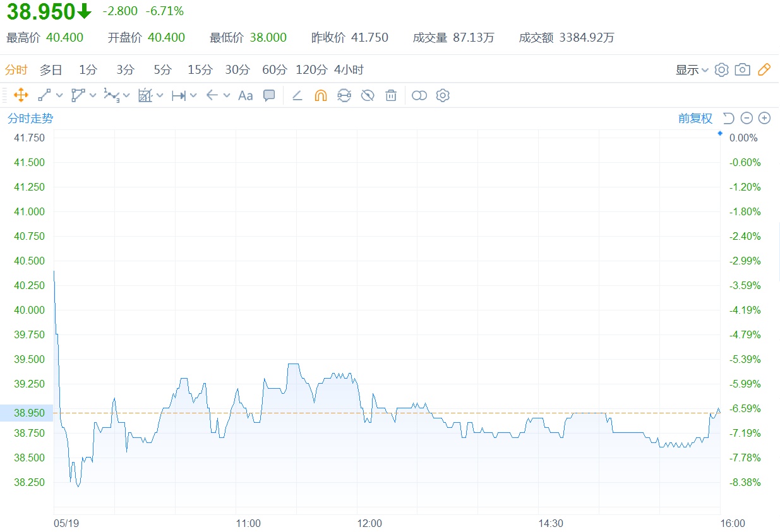Image resolution: width=780 pixels, height=532 pixels.
Task: Open the 显示 dropdown menu
Action: pos(692,69)
